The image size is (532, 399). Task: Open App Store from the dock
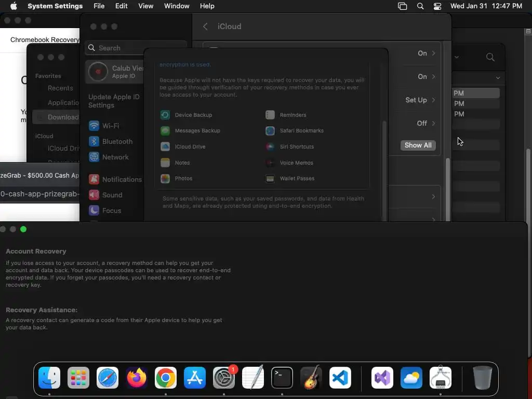point(195,378)
